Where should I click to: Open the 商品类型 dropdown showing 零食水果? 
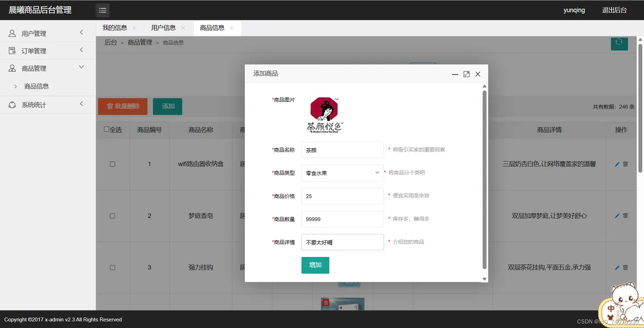(342, 173)
